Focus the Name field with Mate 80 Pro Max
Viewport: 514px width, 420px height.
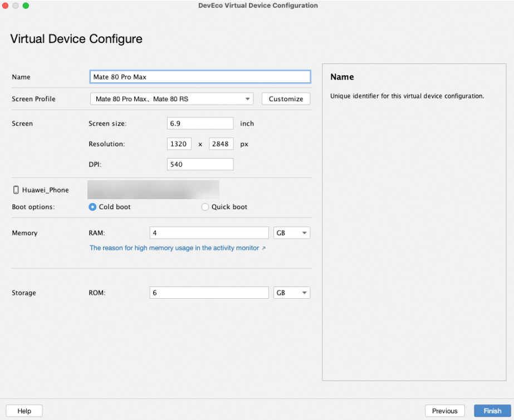coord(200,77)
